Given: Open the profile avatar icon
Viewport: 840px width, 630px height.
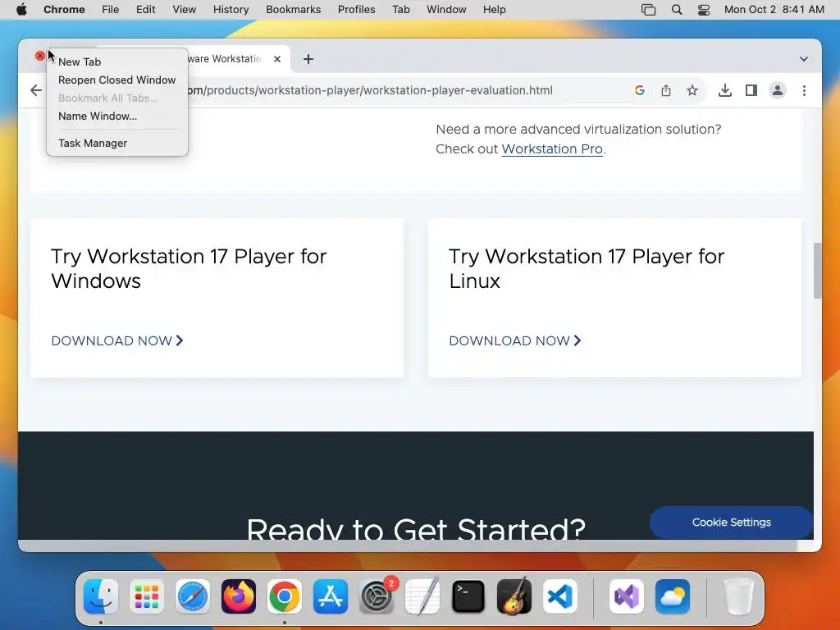Looking at the screenshot, I should coord(778,90).
